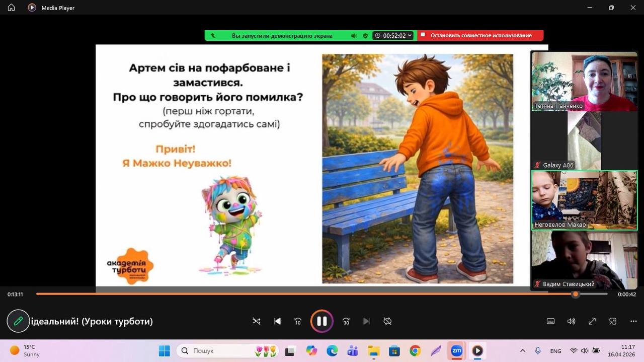Switch the player to full screen
The image size is (644, 362).
(x=592, y=321)
